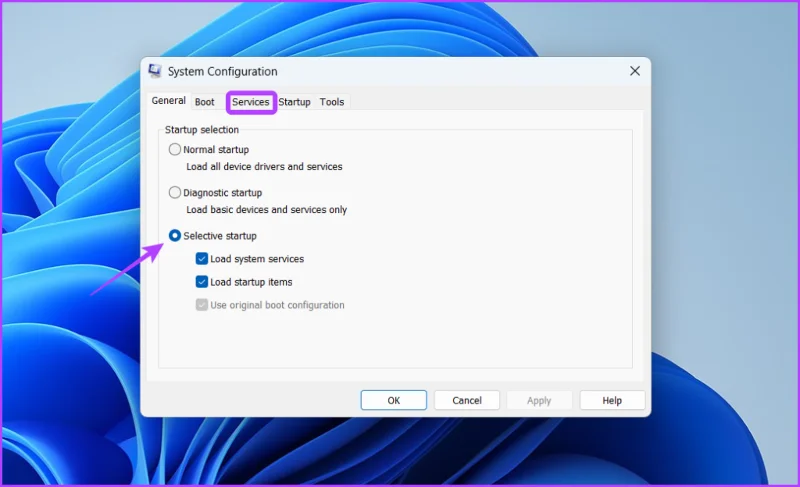Click the System Configuration title bar icon
800x487 pixels.
(155, 71)
